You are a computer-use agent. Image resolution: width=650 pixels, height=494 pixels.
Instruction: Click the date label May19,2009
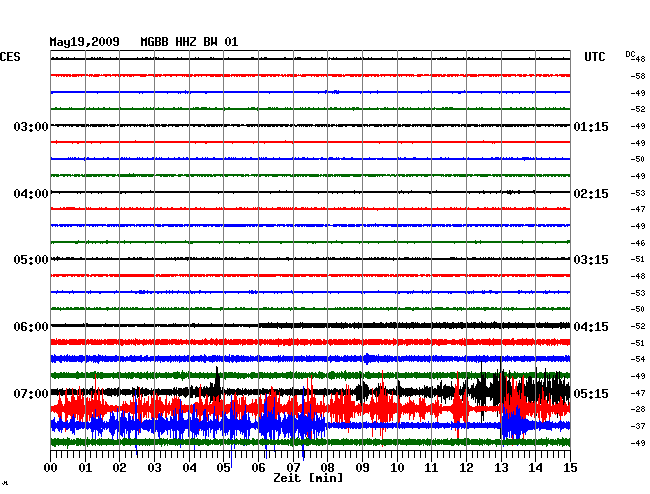point(85,42)
